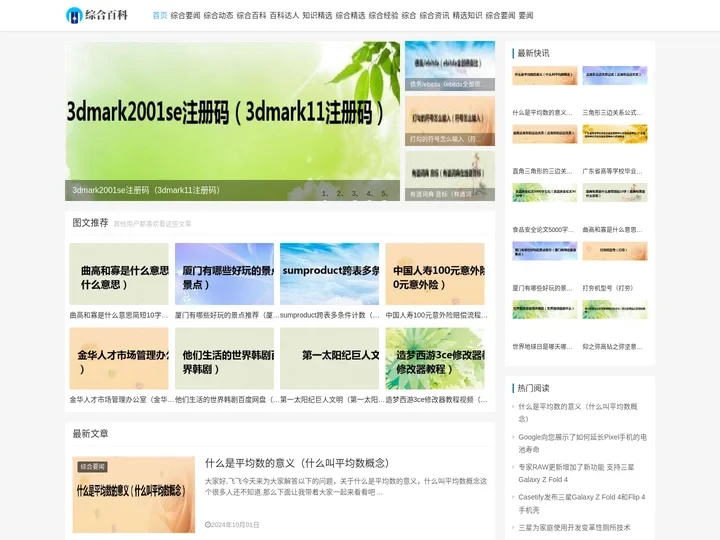The width and height of the screenshot is (720, 540).
Task: Open sidebar thumbnail above 三角形三边关系公式… caption
Action: 615,75
